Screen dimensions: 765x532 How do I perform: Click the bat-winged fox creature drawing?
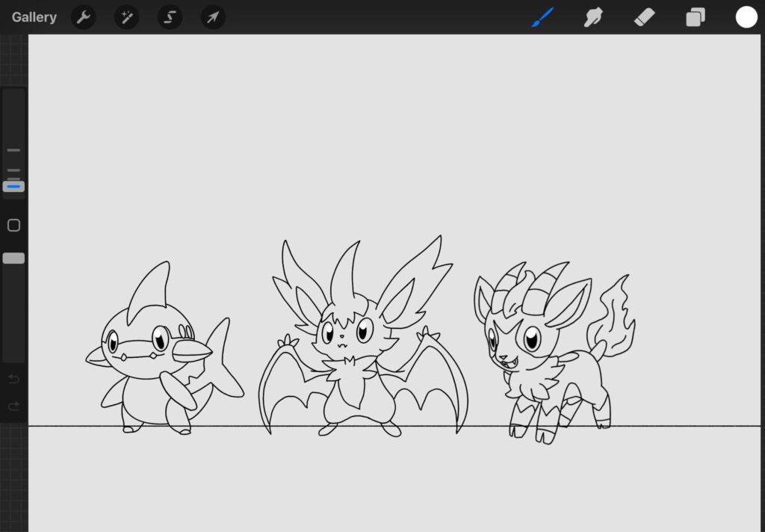pos(363,337)
